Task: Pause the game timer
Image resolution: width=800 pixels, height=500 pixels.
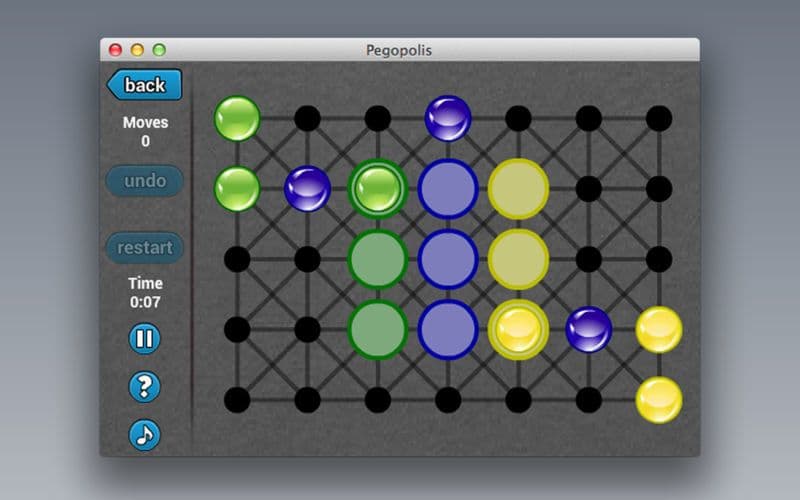Action: point(144,338)
